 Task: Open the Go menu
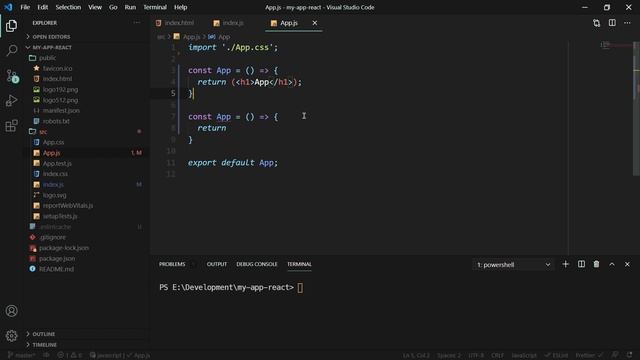[x=113, y=7]
